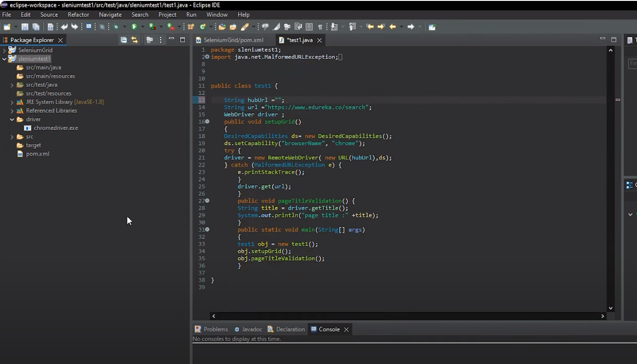Open Package Explorer filter icon
The width and height of the screenshot is (637, 364).
click(x=150, y=40)
